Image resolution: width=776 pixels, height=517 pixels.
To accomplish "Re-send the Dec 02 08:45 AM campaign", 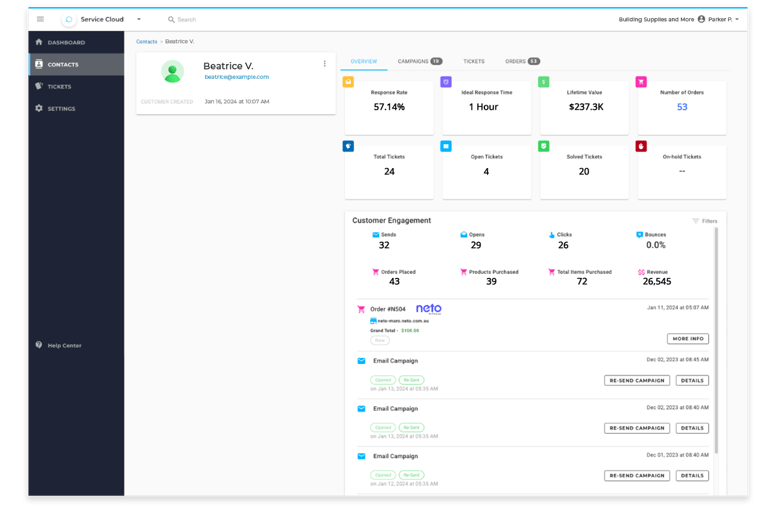I will pyautogui.click(x=637, y=380).
